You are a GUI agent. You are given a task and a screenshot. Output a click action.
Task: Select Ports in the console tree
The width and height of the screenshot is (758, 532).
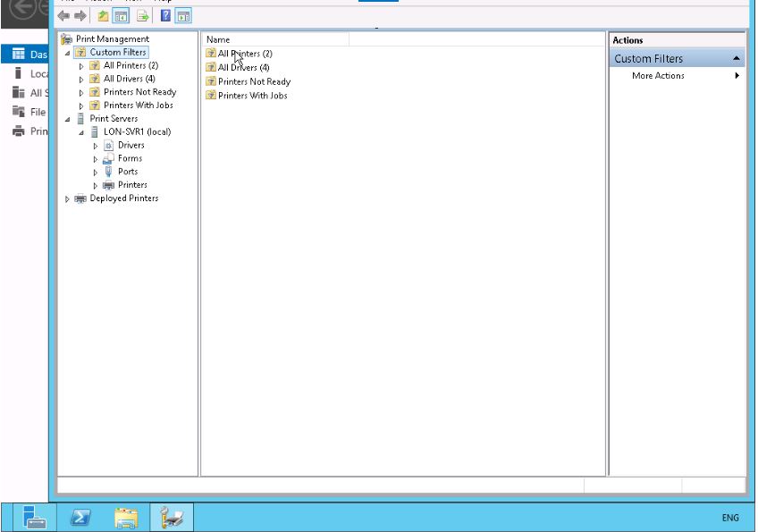[x=128, y=172]
